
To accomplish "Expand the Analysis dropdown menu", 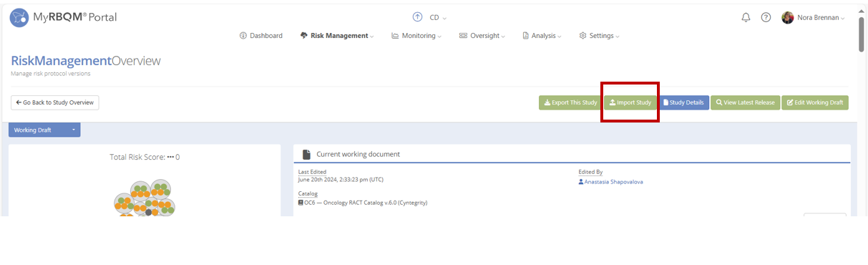I will 542,36.
